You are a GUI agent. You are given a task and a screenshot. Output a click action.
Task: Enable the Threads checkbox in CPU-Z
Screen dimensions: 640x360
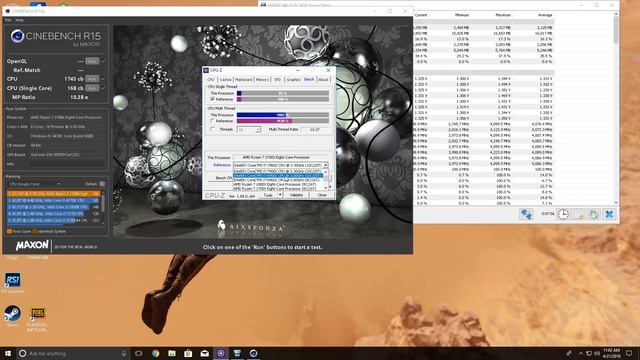click(213, 129)
